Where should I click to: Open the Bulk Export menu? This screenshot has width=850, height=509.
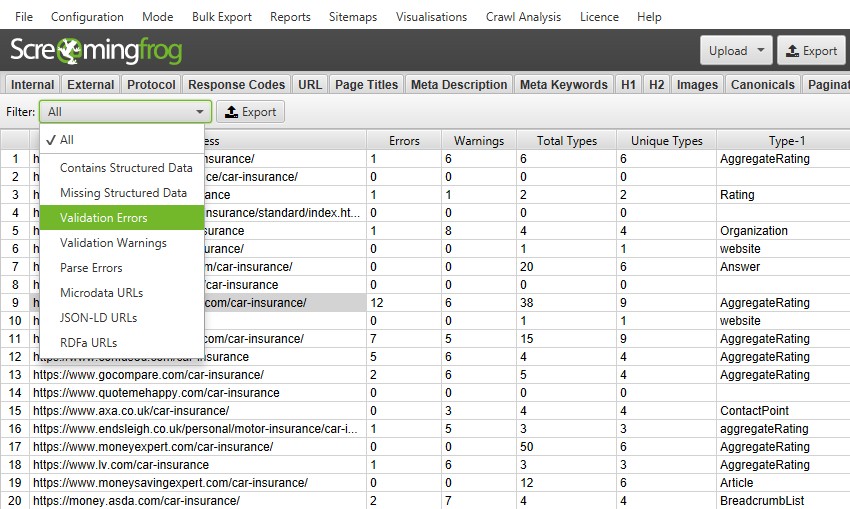click(222, 17)
